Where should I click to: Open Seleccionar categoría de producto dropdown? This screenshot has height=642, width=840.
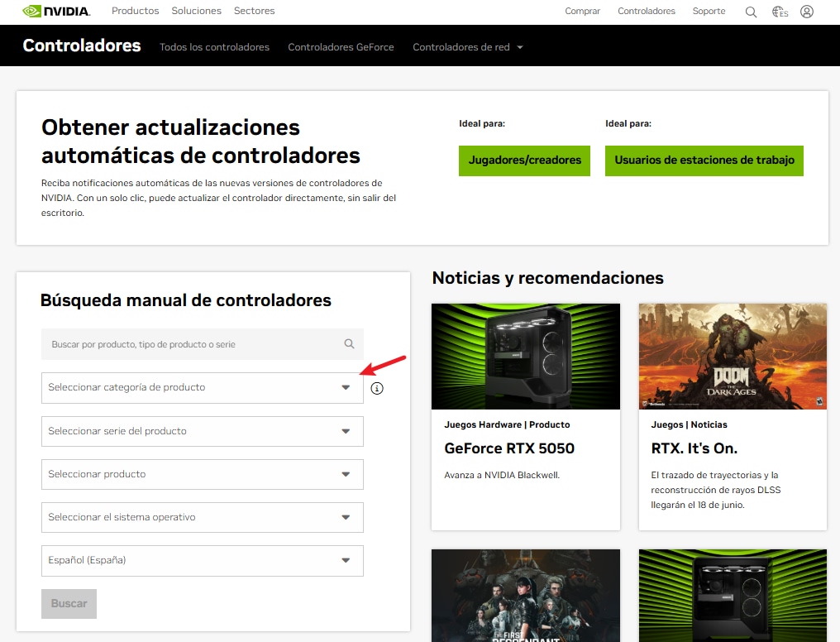click(203, 387)
